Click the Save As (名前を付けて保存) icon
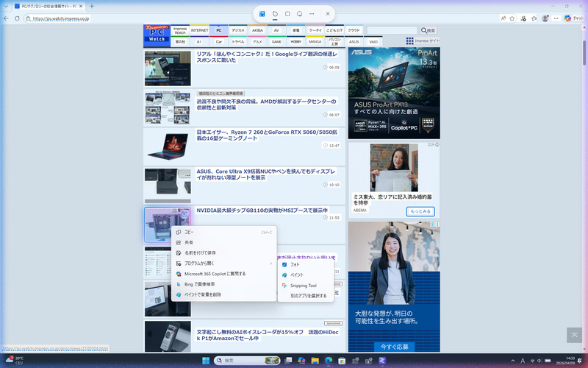The height and width of the screenshot is (368, 588). pos(179,253)
